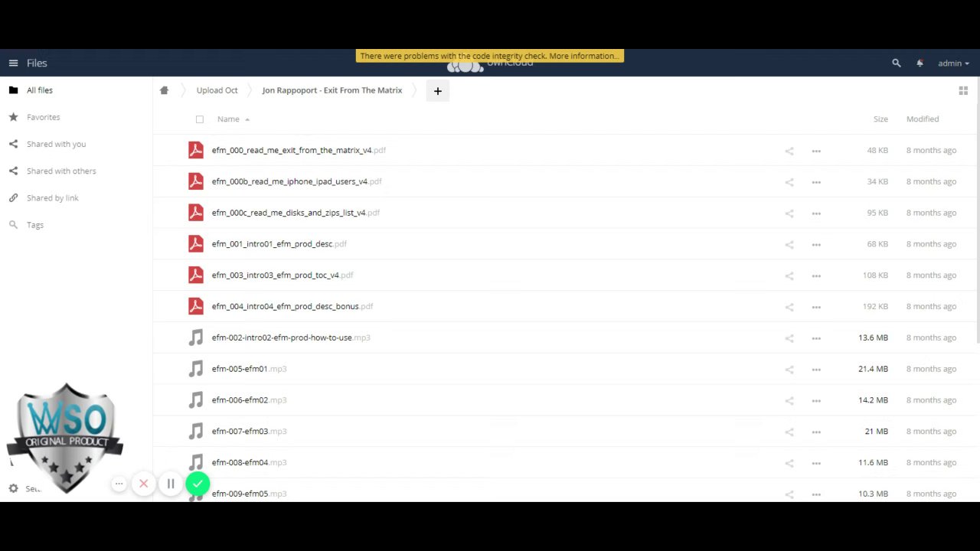Image resolution: width=980 pixels, height=551 pixels.
Task: Open efm_000c_read_me_disks_and_zips_list_v4.pdf
Action: tap(296, 213)
